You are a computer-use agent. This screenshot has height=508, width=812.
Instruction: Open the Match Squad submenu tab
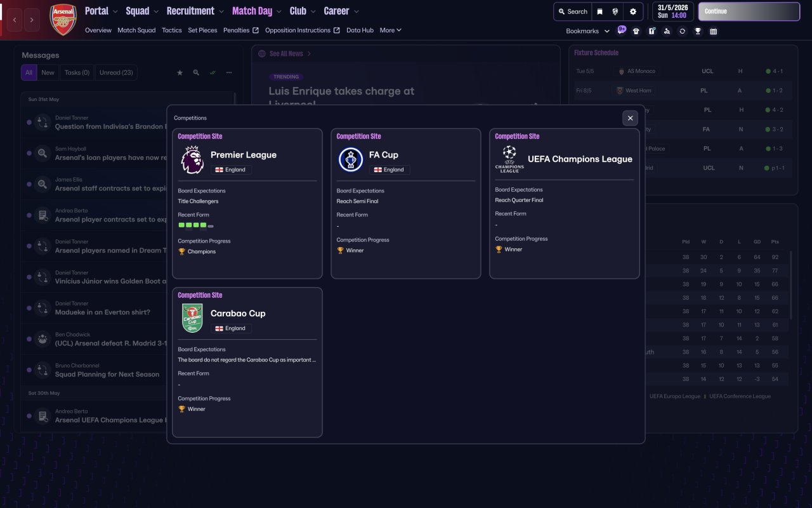[x=136, y=30]
